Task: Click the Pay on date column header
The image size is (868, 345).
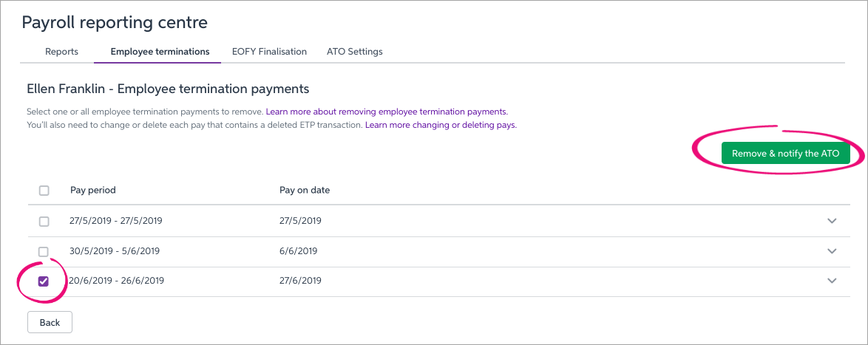Action: [x=305, y=190]
